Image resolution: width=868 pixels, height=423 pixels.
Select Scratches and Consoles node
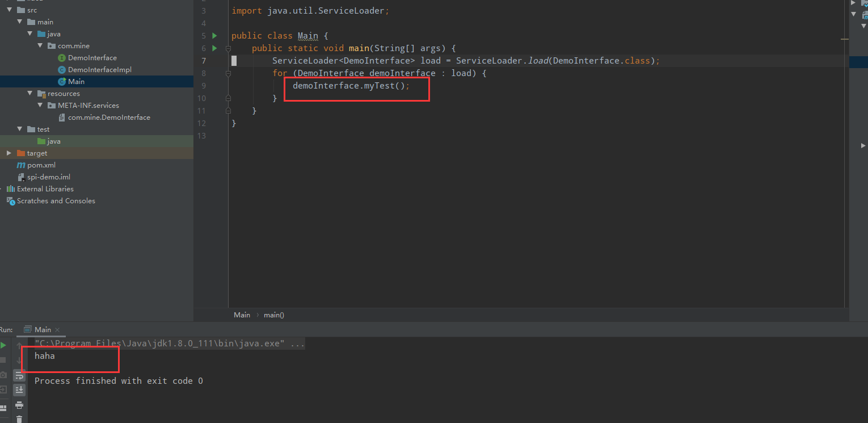tap(56, 201)
